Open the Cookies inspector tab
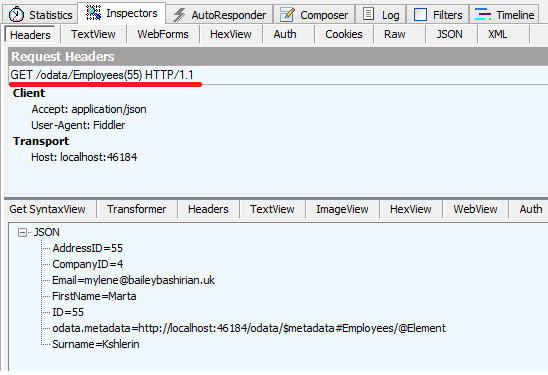The width and height of the screenshot is (548, 375). tap(344, 34)
